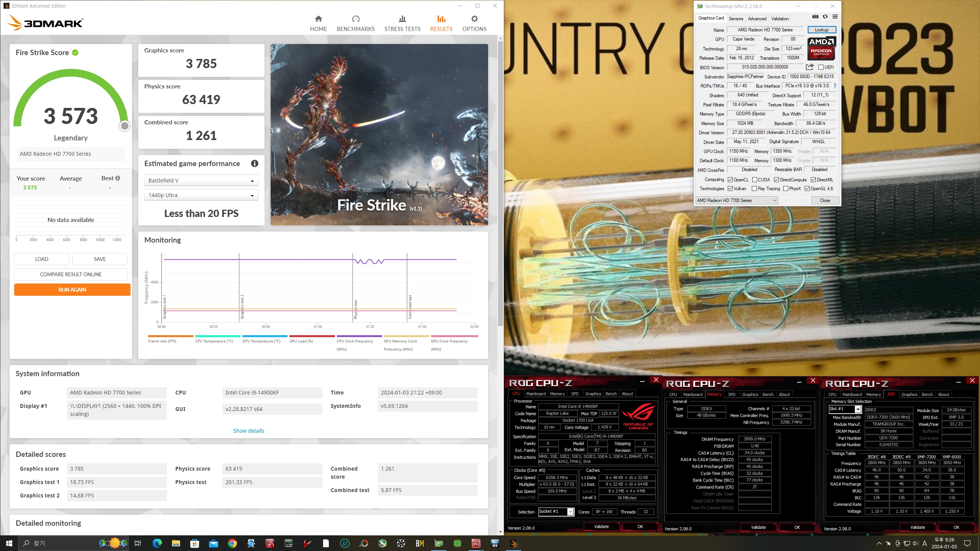The height and width of the screenshot is (551, 980).
Task: Open Task View from the taskbar
Action: tap(138, 543)
